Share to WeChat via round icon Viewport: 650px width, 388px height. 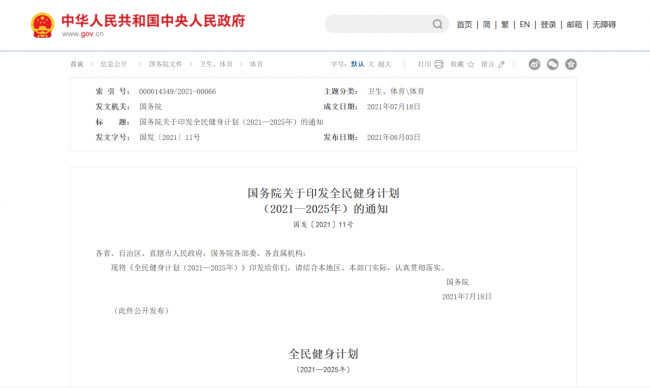click(553, 64)
